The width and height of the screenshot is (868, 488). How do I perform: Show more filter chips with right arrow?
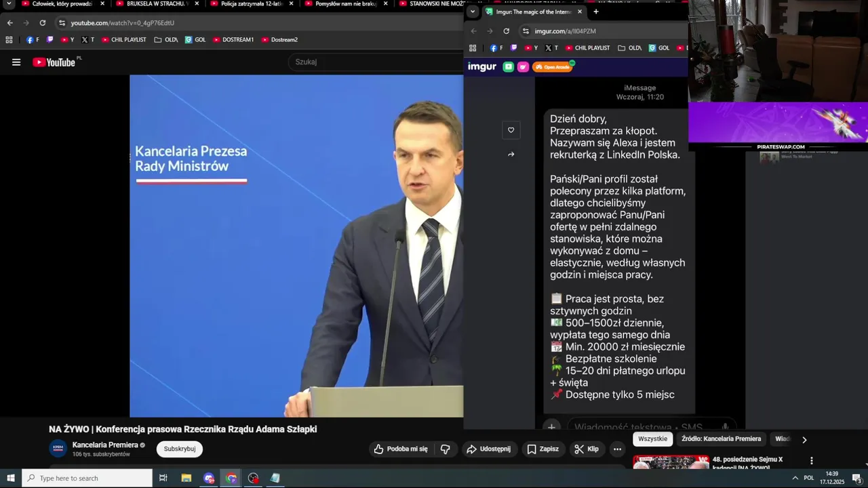click(x=804, y=440)
